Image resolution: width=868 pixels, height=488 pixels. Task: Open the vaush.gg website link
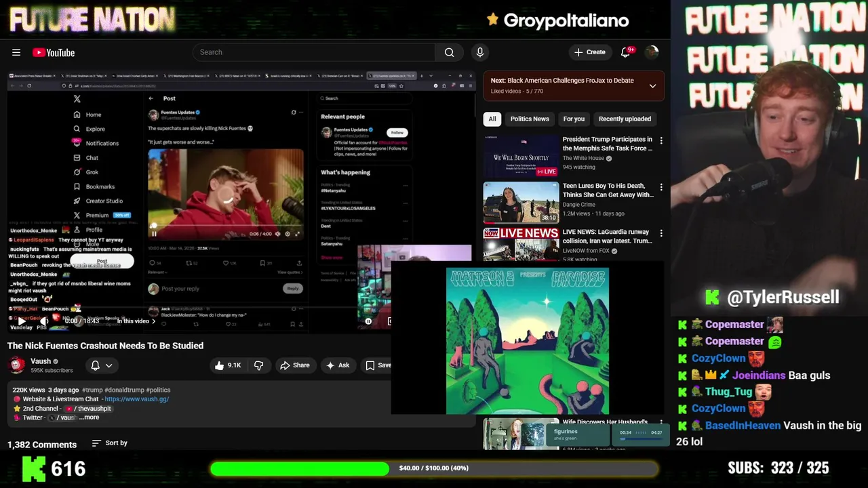(136, 399)
